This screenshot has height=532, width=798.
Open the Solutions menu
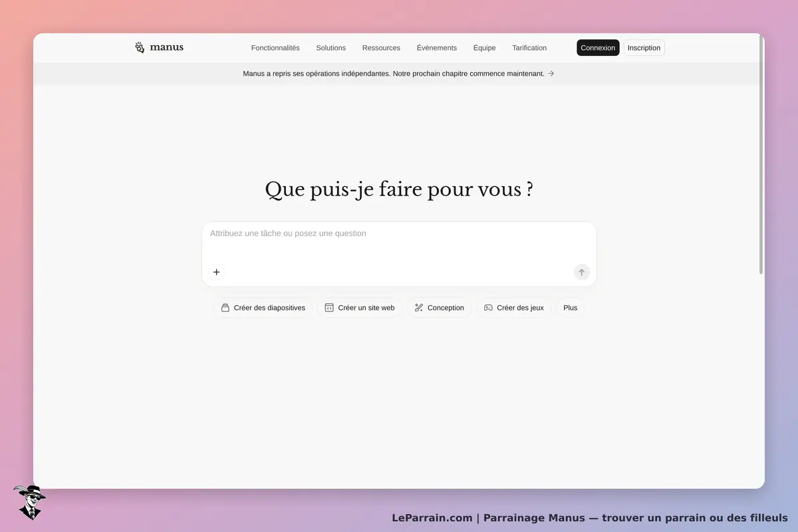click(331, 48)
